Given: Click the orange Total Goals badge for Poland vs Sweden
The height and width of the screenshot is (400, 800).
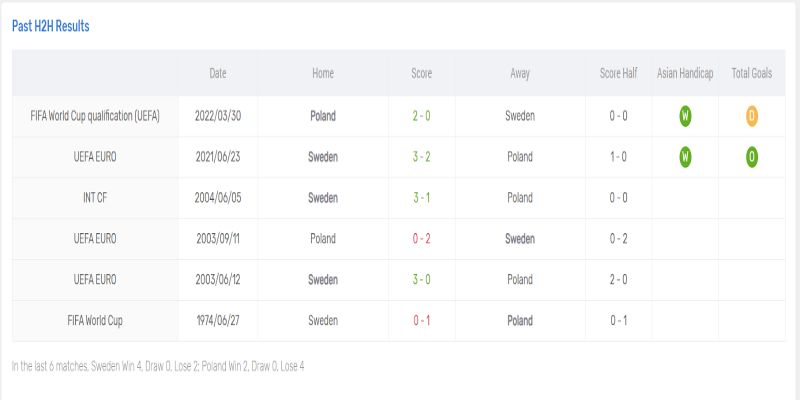Looking at the screenshot, I should 751,116.
